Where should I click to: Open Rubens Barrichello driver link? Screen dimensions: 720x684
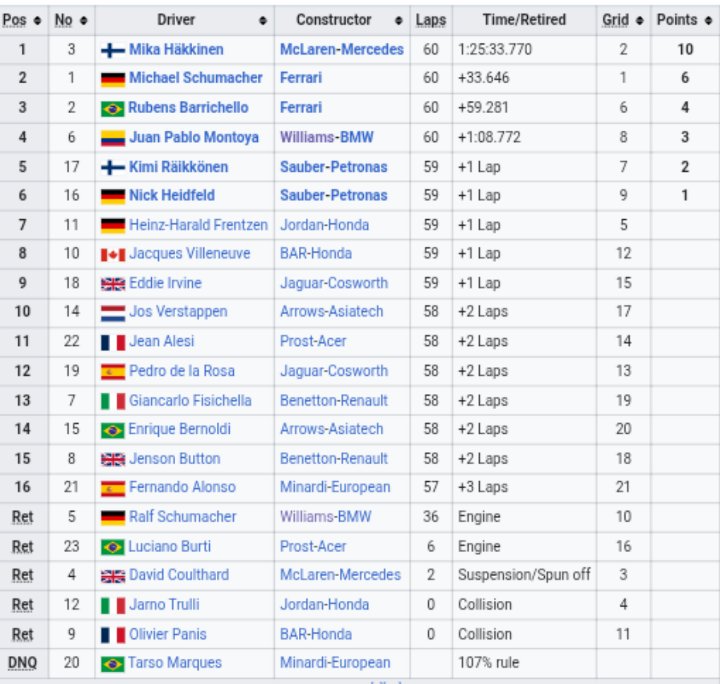188,108
